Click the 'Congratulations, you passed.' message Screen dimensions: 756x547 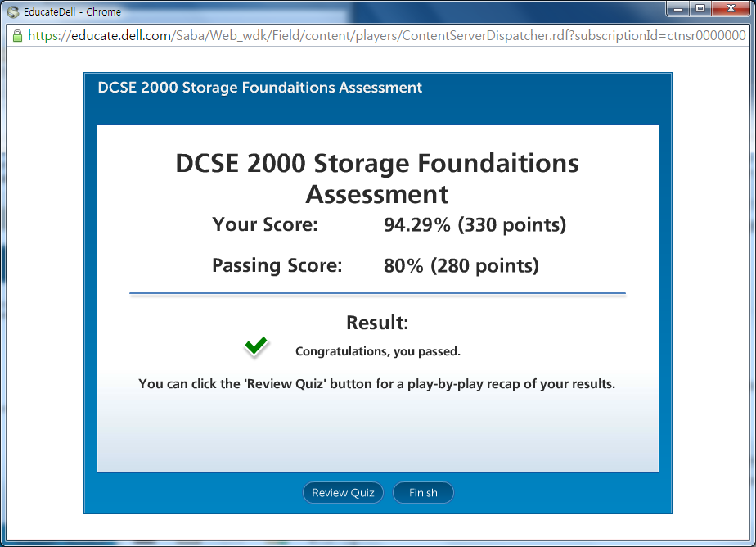tap(377, 351)
